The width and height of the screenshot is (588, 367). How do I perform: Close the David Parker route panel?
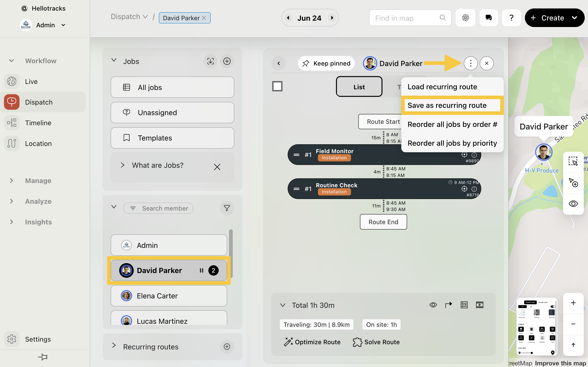[487, 63]
